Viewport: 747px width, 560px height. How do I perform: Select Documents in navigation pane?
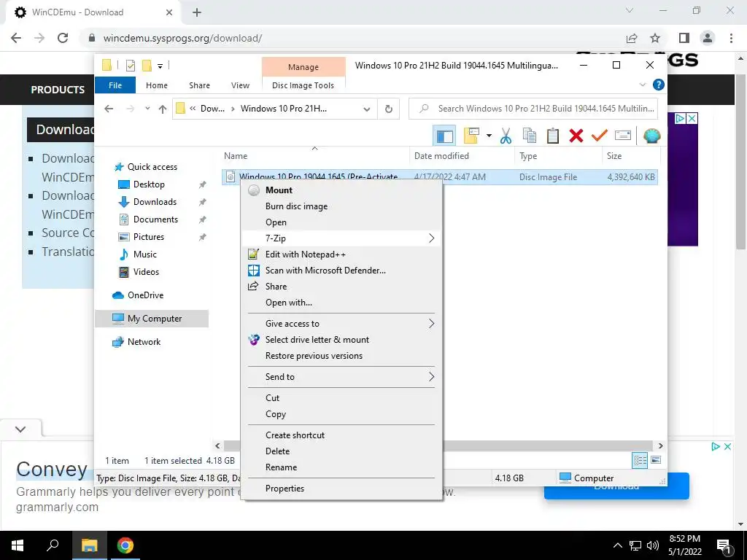pos(155,219)
